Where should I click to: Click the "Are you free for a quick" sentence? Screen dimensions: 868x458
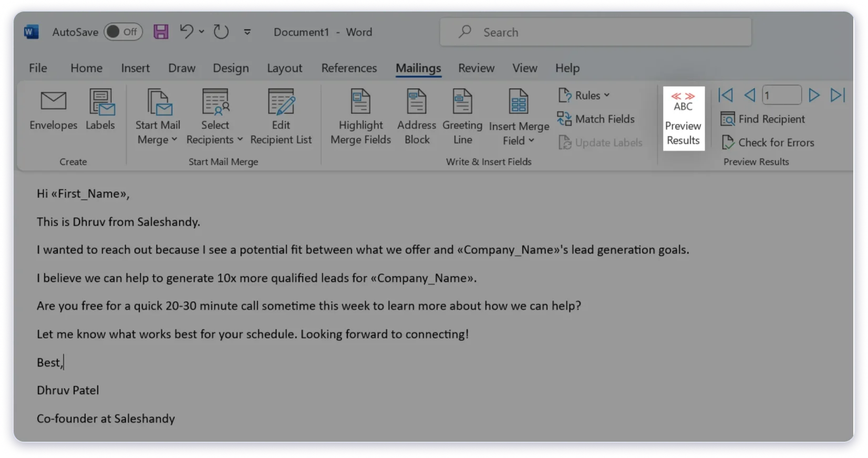tap(308, 306)
